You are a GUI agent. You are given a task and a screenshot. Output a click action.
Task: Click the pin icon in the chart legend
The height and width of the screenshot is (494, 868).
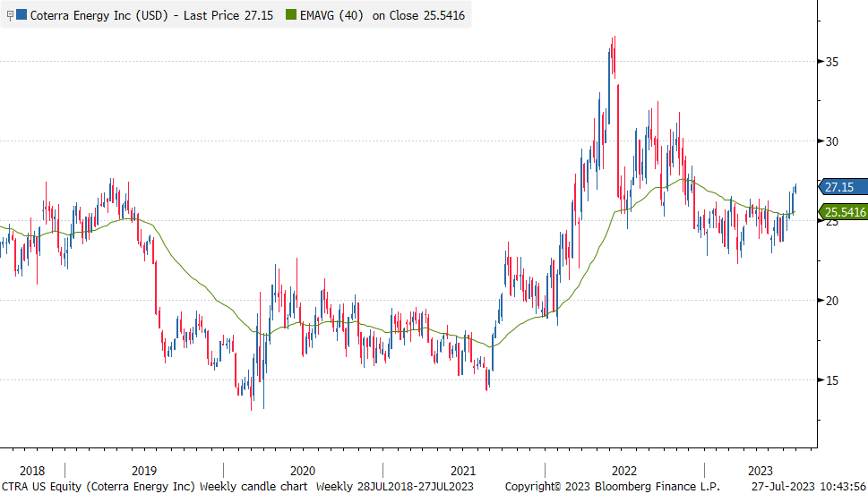10,15
